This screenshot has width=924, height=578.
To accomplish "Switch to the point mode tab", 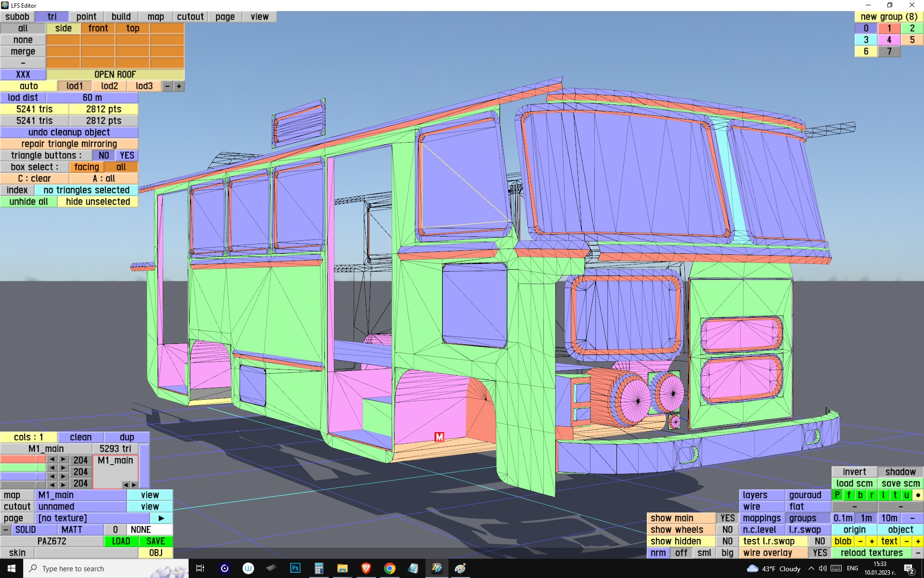I will point(86,17).
